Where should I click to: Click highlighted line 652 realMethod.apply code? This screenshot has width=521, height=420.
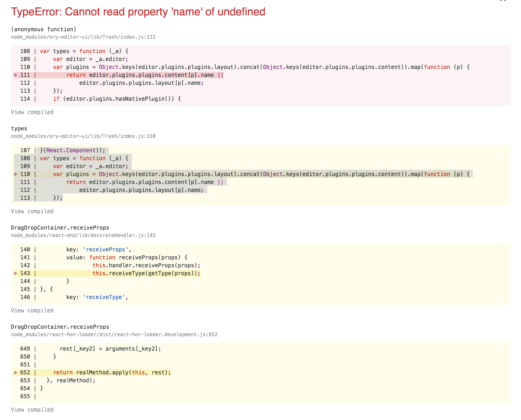coord(112,373)
